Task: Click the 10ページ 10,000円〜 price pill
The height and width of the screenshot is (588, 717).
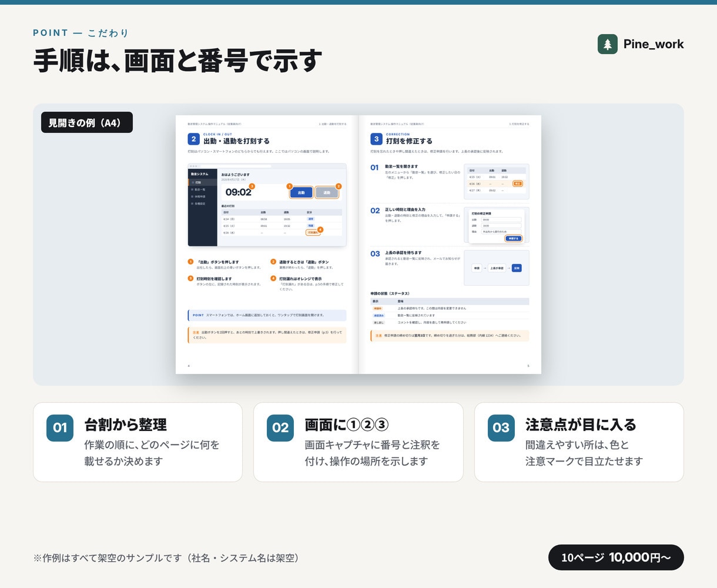Action: click(616, 557)
